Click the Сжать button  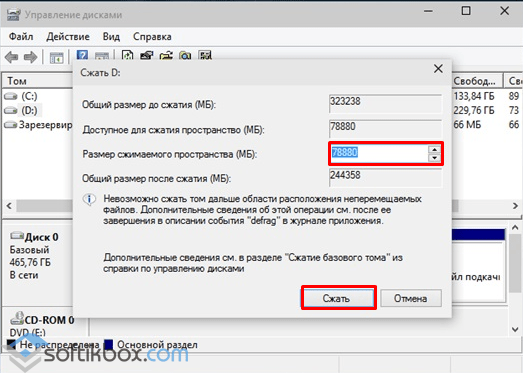pos(339,298)
